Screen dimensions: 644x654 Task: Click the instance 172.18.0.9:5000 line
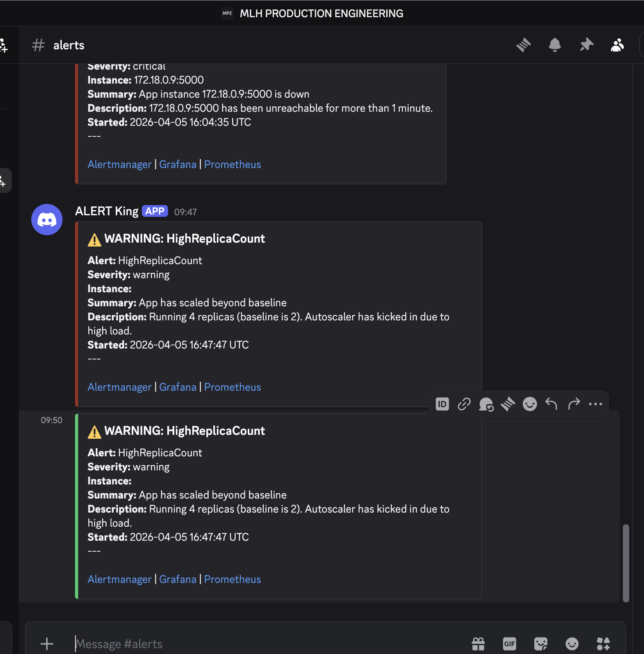(145, 80)
